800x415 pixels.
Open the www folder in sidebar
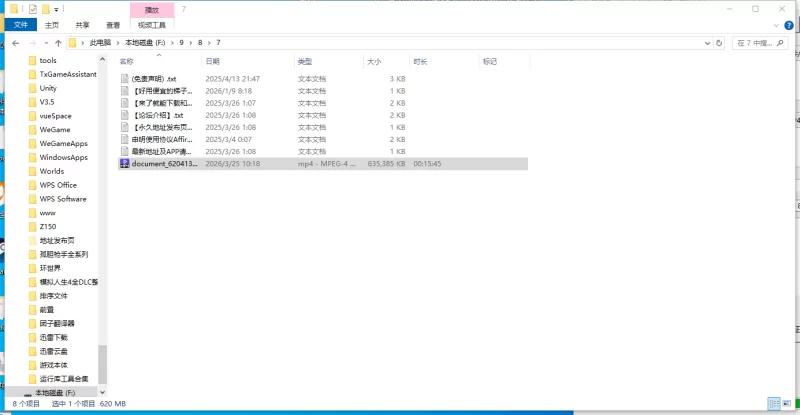point(47,213)
